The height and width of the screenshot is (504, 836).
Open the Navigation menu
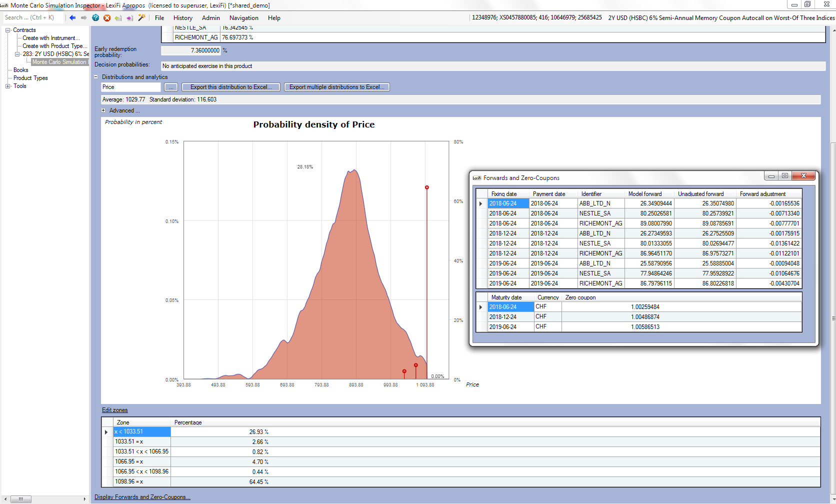[x=244, y=17]
